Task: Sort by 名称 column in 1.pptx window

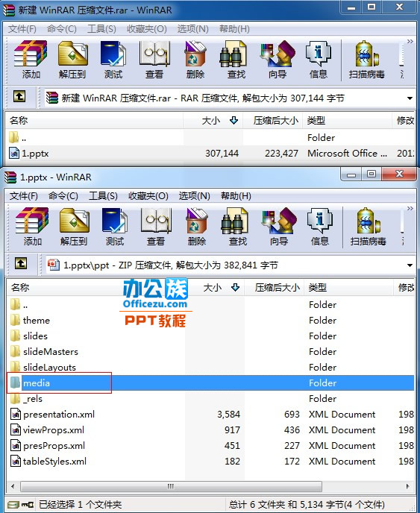Action: coord(95,287)
